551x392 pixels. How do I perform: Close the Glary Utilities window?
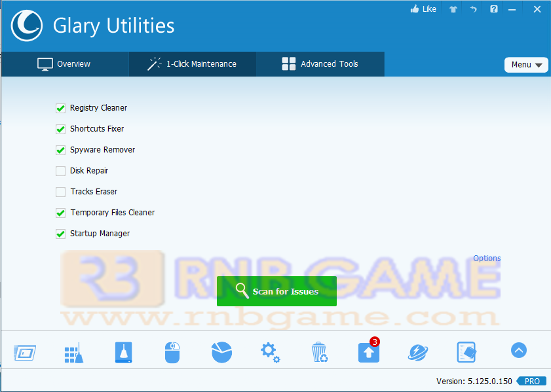click(537, 9)
